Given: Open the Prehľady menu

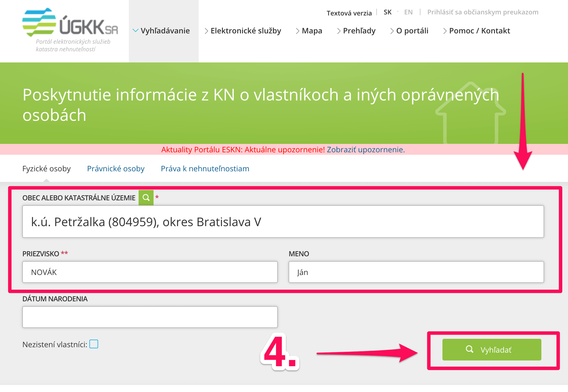Looking at the screenshot, I should click(x=356, y=31).
